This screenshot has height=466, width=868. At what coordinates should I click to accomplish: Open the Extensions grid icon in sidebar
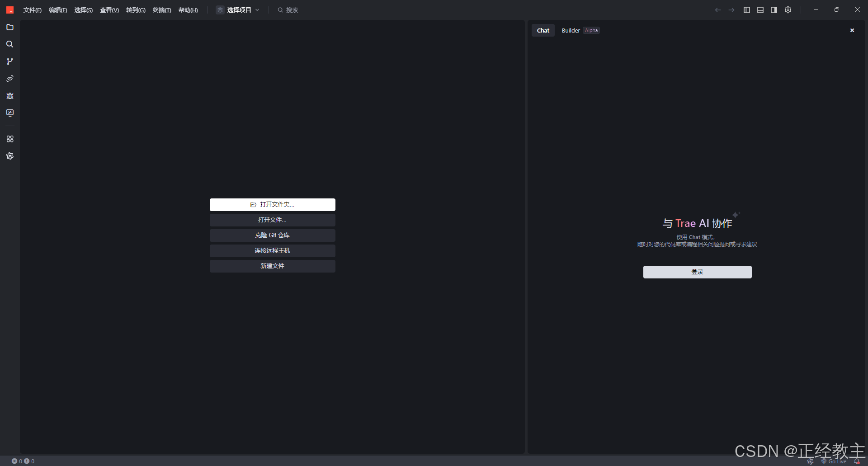click(x=10, y=139)
